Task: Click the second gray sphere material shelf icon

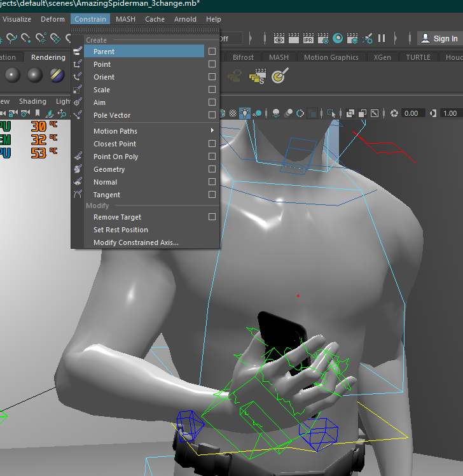Action: (34, 75)
